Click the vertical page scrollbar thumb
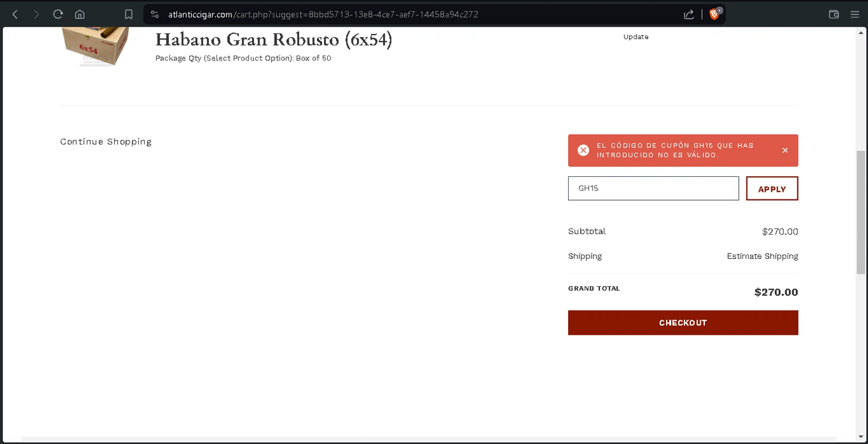Image resolution: width=868 pixels, height=444 pixels. click(861, 212)
